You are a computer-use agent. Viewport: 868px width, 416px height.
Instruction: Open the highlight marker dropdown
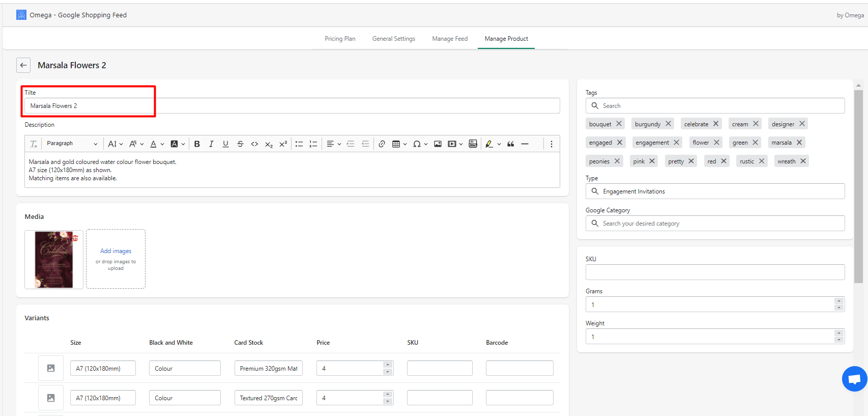(x=493, y=144)
